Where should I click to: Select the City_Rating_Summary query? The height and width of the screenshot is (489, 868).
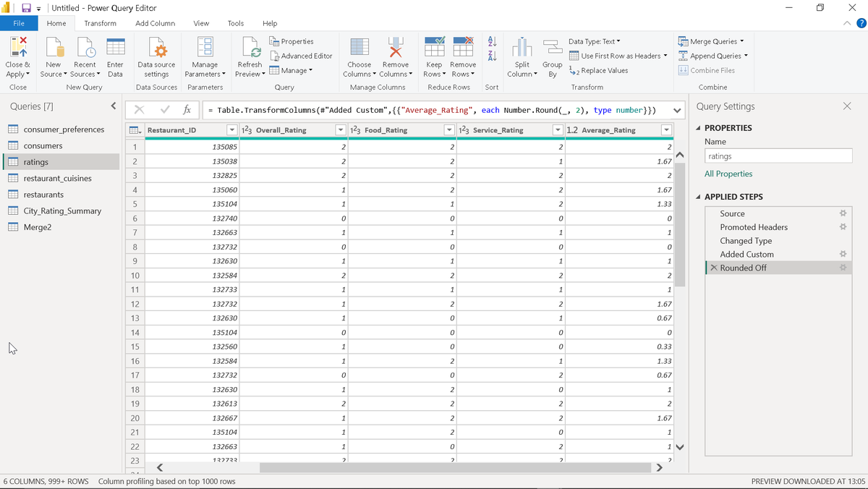pyautogui.click(x=61, y=211)
